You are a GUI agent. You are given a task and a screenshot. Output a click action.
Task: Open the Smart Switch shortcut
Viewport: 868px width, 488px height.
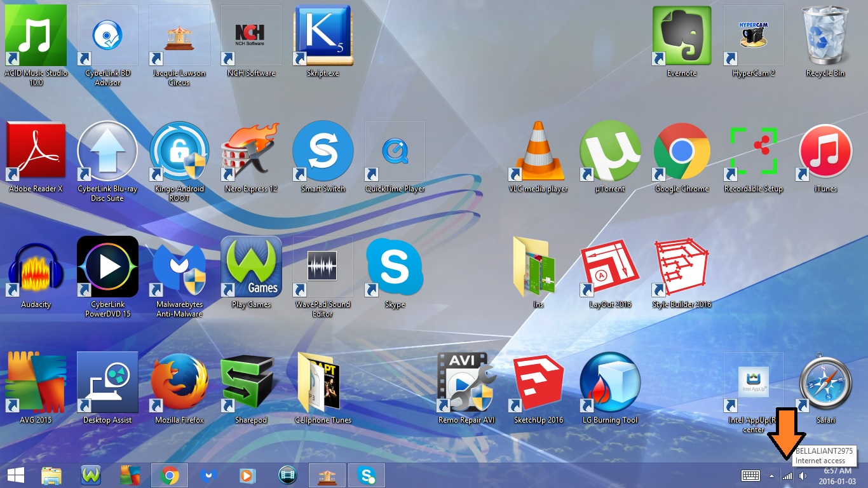point(323,151)
